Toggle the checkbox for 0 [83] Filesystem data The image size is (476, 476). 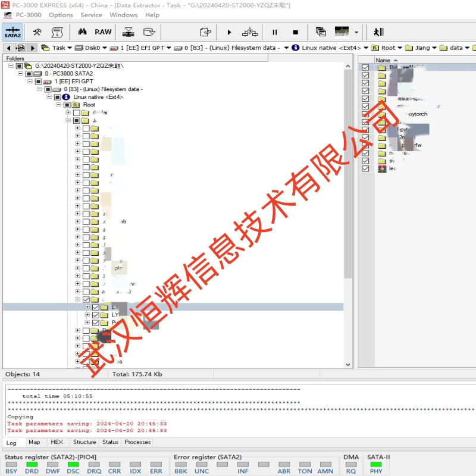pyautogui.click(x=48, y=89)
